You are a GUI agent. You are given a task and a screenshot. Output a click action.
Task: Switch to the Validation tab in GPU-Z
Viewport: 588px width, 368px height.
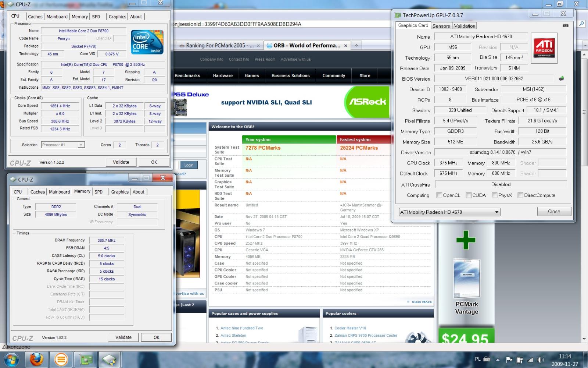click(x=465, y=26)
